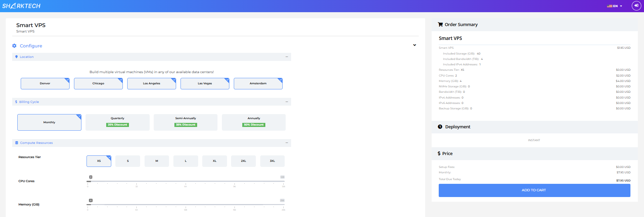The image size is (644, 217).
Task: Choose Quarterly billing cycle
Action: coord(117,122)
